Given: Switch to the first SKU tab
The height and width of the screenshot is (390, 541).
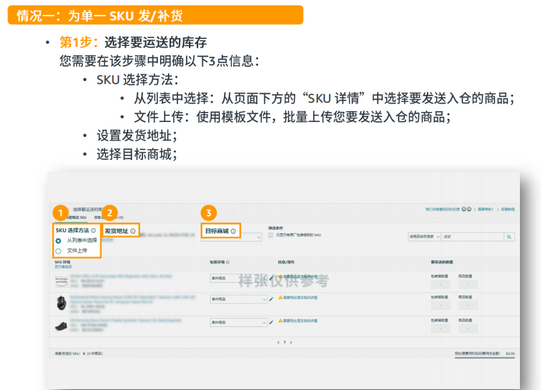Looking at the screenshot, I should coord(77,217).
